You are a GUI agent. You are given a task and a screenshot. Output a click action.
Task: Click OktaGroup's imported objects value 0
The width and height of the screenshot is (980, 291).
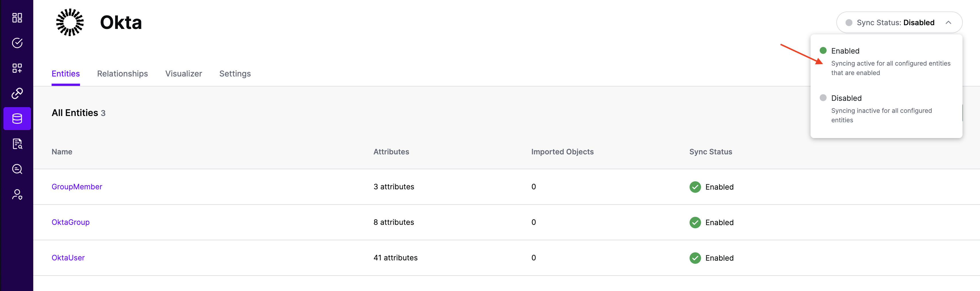coord(533,222)
